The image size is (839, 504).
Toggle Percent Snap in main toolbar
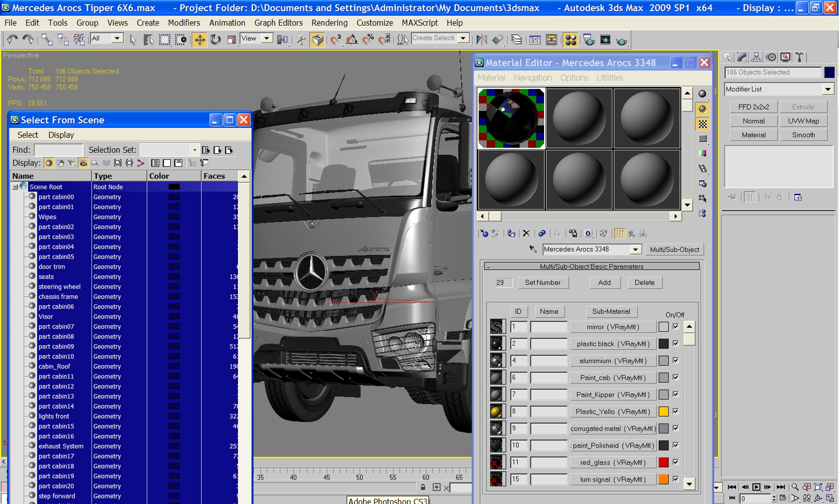point(368,40)
